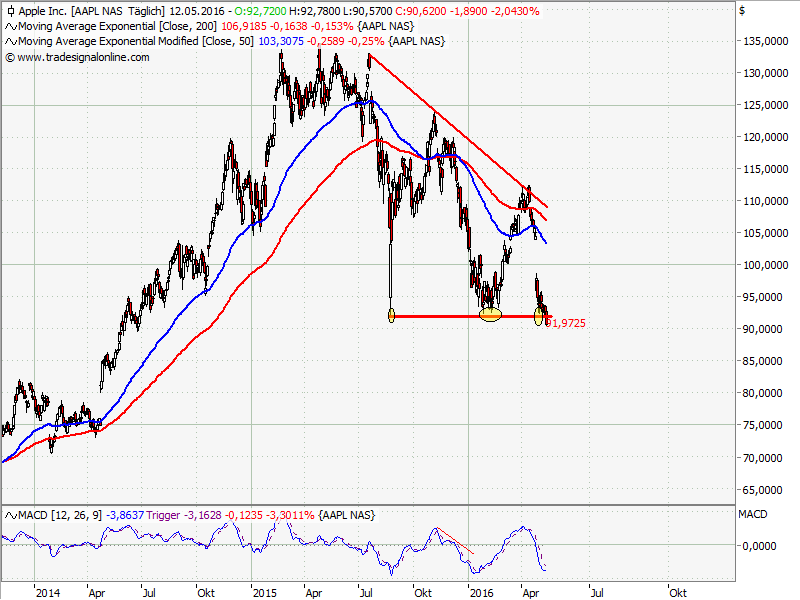Click the 2015 label on the time axis

click(265, 591)
